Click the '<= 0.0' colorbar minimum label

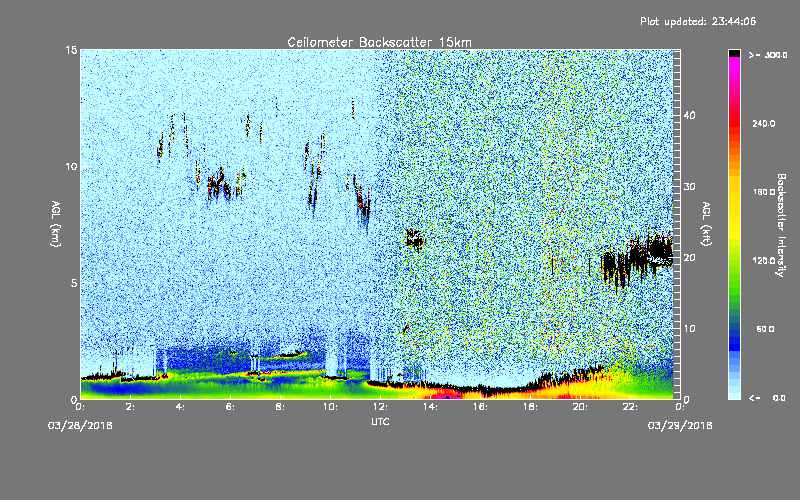[768, 398]
